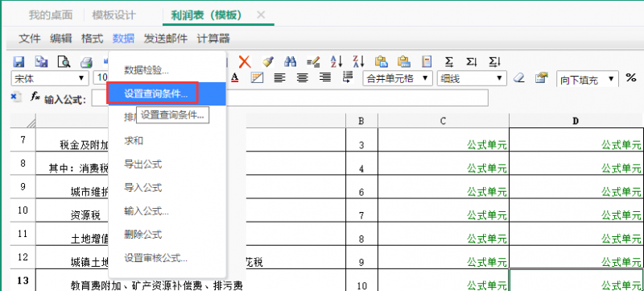Viewport: 644px width, 291px height.
Task: Open the 计算器 menu
Action: [213, 39]
